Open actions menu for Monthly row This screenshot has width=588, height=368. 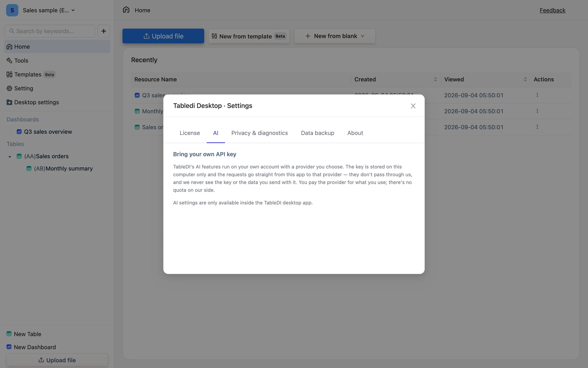[x=537, y=111]
